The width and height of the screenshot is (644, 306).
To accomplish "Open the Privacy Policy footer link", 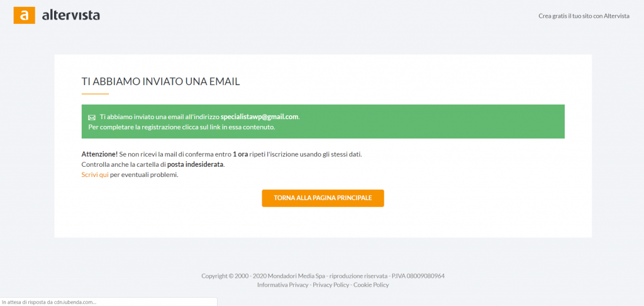I will point(331,285).
